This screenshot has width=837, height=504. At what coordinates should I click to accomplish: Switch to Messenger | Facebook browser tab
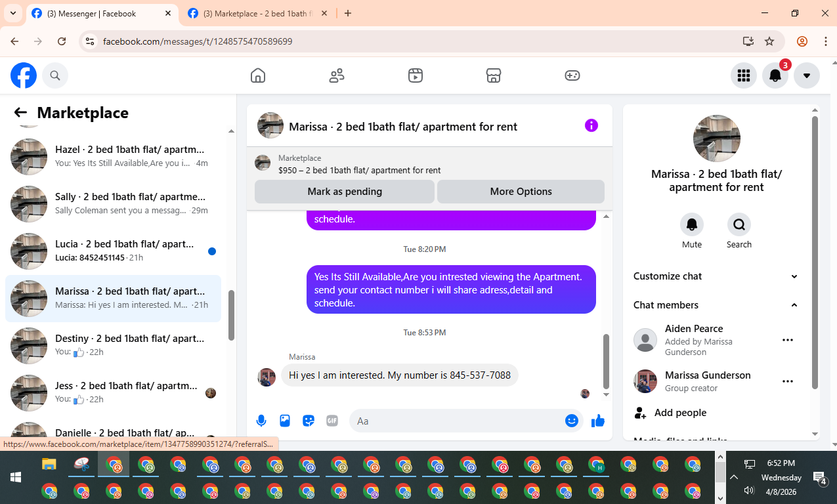(x=103, y=13)
